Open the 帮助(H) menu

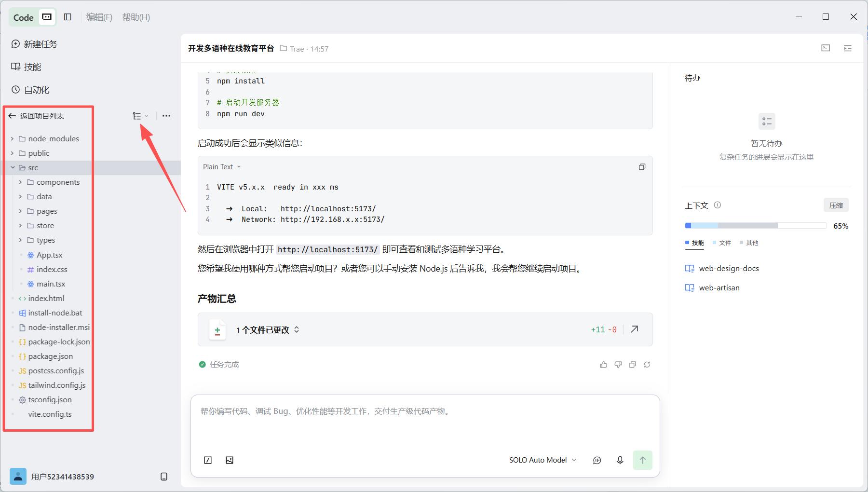click(136, 17)
